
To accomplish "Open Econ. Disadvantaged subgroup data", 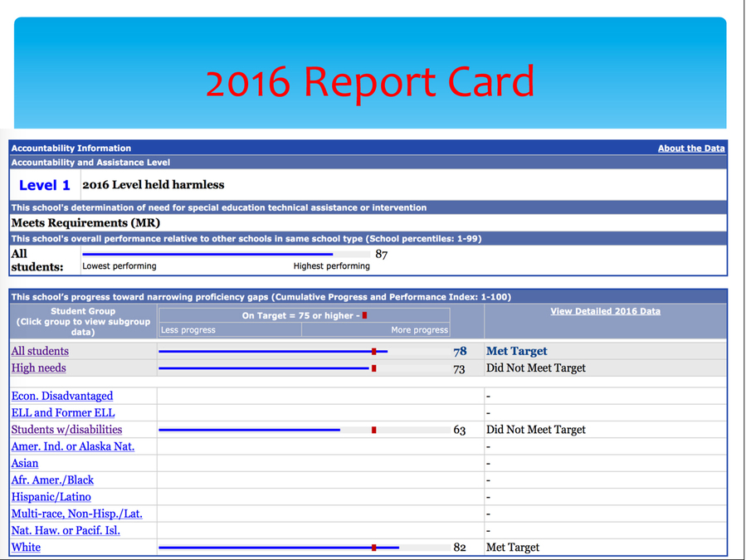I will pos(62,396).
